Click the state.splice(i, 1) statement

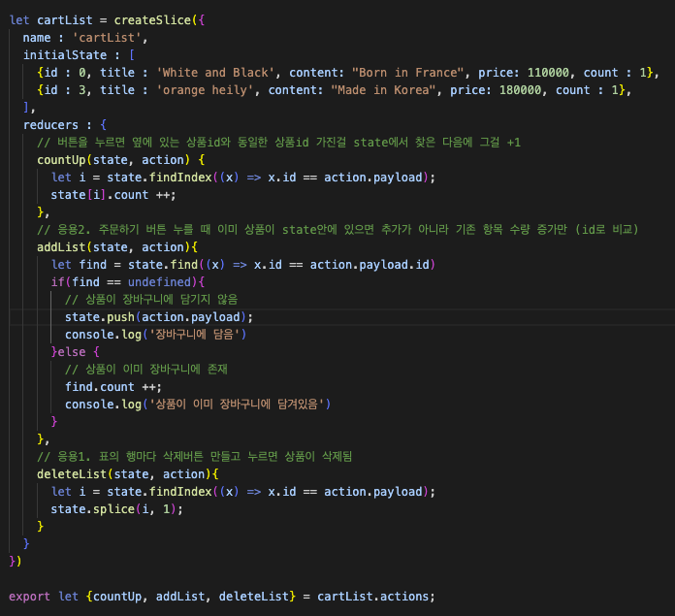click(x=116, y=509)
